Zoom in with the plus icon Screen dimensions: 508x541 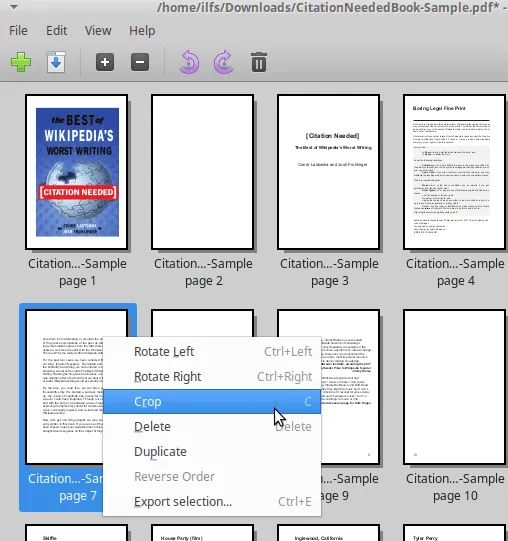click(x=105, y=62)
